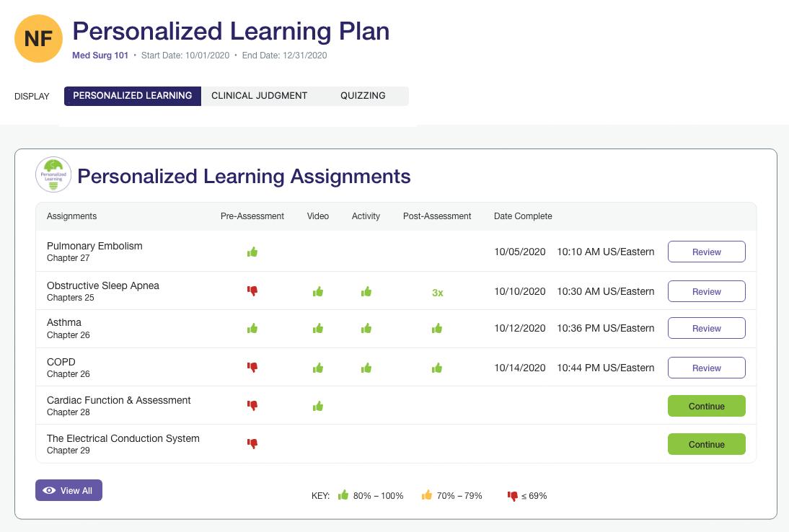Click the NF user avatar circle
Screen dimensions: 789x532
point(39,39)
